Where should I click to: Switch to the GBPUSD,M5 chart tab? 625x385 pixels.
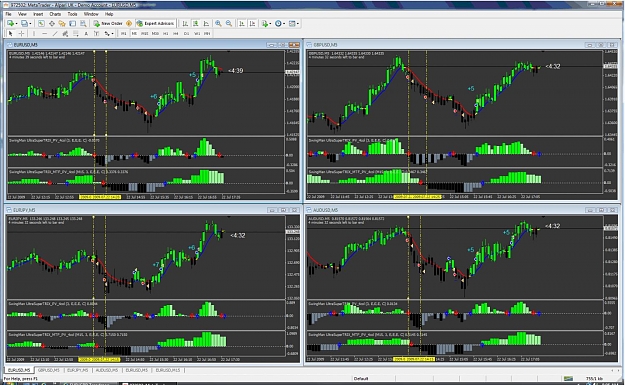point(49,370)
